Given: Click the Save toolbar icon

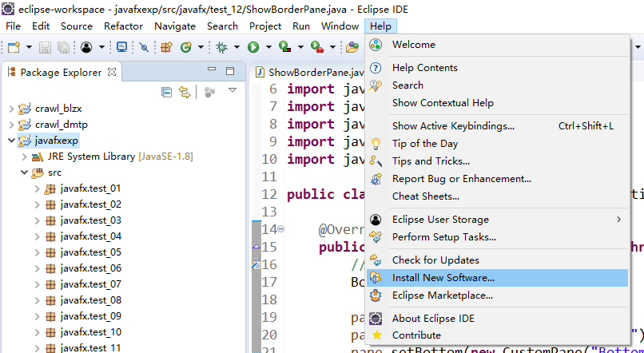Looking at the screenshot, I should coord(46,47).
